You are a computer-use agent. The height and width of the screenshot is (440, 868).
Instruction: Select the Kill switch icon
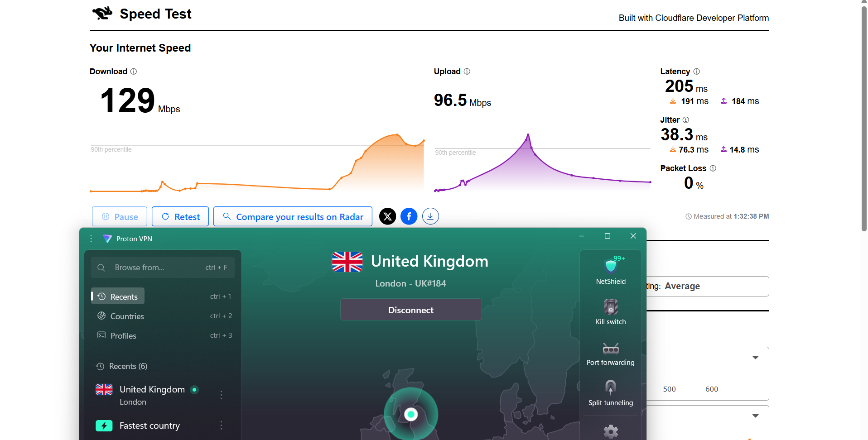(x=610, y=307)
